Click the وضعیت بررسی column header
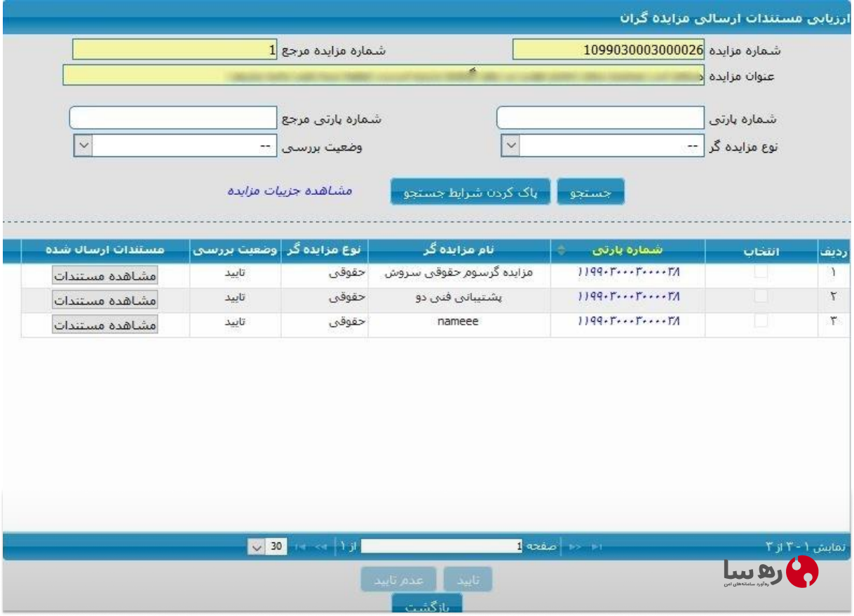Viewport: 854px width, 616px height. tap(236, 250)
